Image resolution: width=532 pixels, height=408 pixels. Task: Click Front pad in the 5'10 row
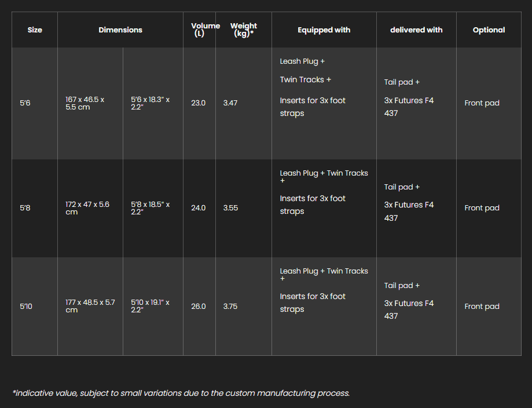[482, 307]
